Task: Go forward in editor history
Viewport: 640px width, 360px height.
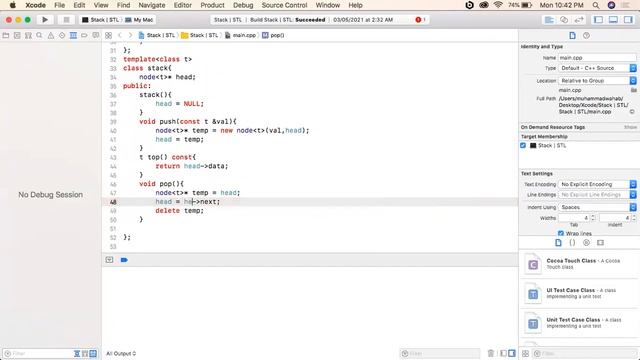Action: click(130, 36)
